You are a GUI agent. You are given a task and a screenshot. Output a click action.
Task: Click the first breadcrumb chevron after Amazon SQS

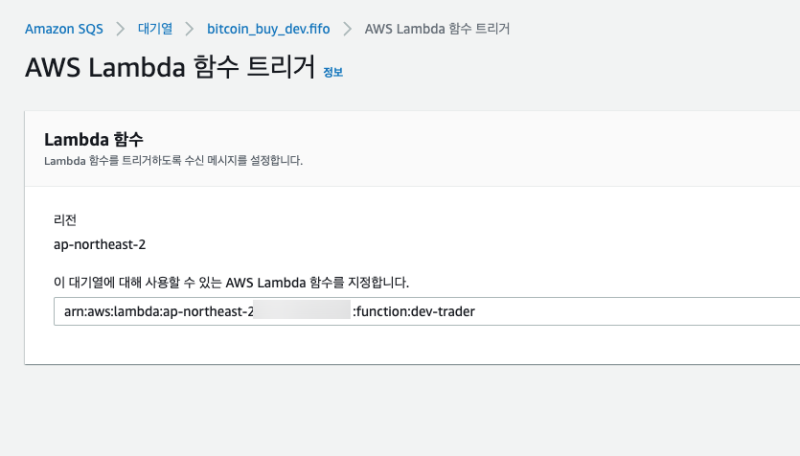[120, 29]
